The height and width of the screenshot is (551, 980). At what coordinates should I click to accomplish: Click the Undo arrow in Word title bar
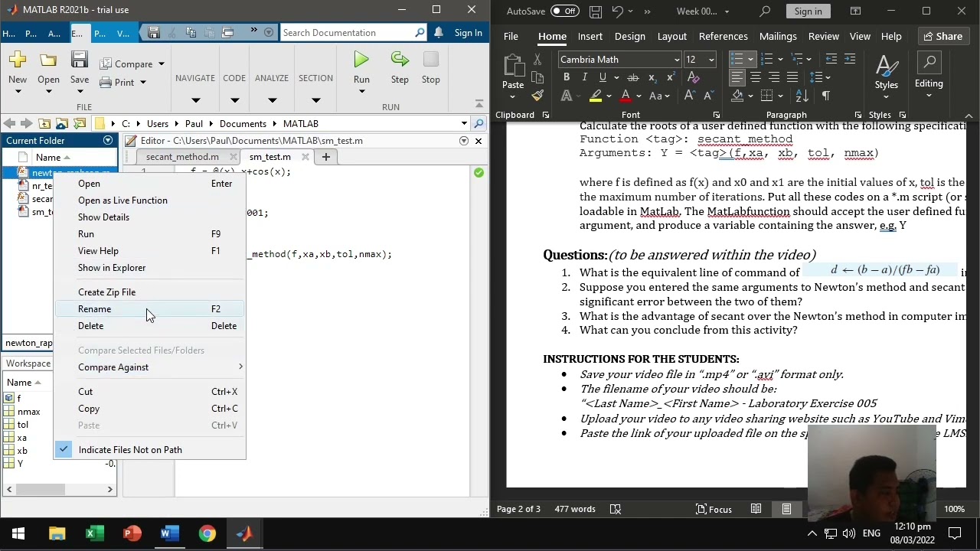[x=618, y=11]
